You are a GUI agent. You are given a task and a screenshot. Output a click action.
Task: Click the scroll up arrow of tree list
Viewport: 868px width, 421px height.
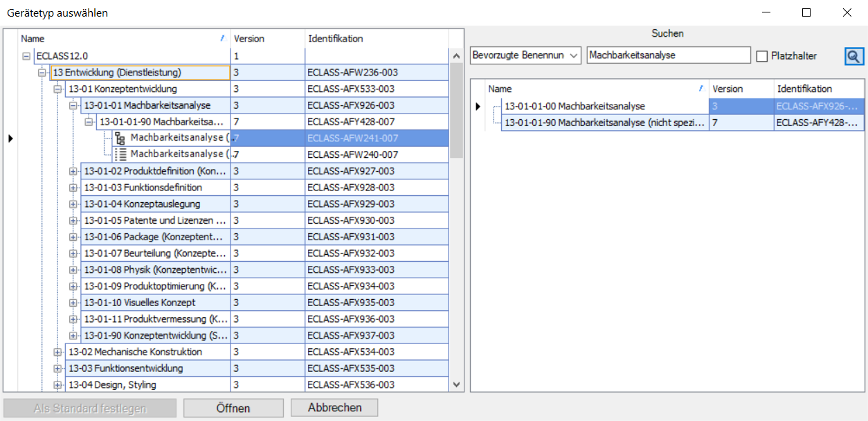coord(456,56)
